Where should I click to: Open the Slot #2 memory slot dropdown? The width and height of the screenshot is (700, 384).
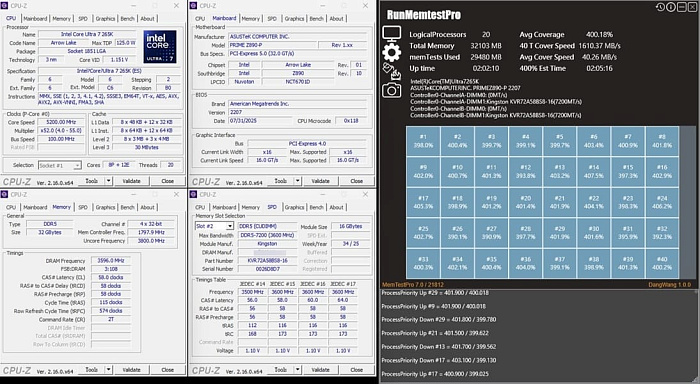click(214, 226)
